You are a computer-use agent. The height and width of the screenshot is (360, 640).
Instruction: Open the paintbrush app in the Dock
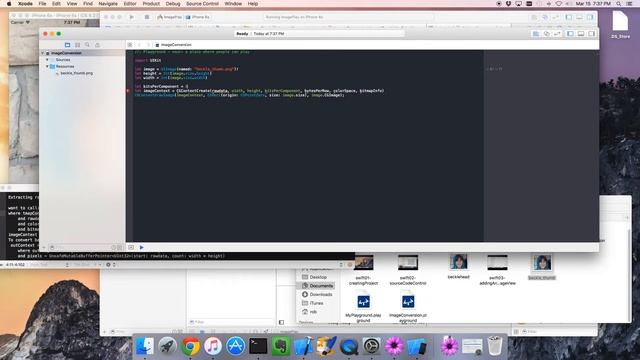(x=327, y=346)
